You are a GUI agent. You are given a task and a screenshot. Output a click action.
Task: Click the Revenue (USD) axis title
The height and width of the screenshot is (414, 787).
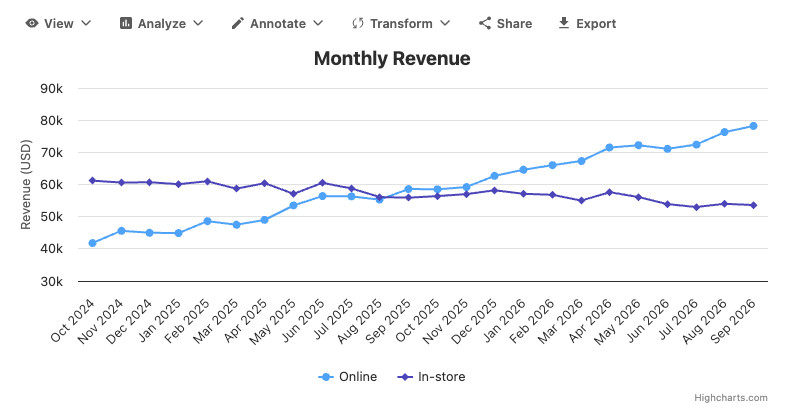26,185
